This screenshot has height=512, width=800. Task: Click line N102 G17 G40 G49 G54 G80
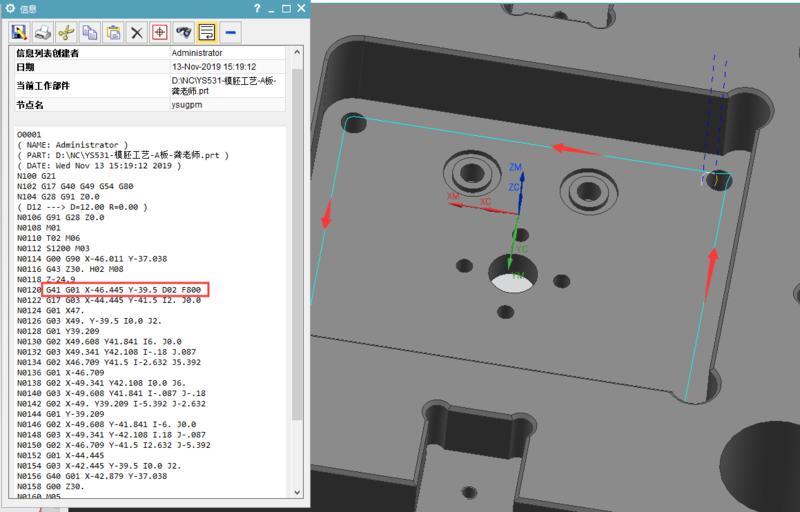[75, 186]
